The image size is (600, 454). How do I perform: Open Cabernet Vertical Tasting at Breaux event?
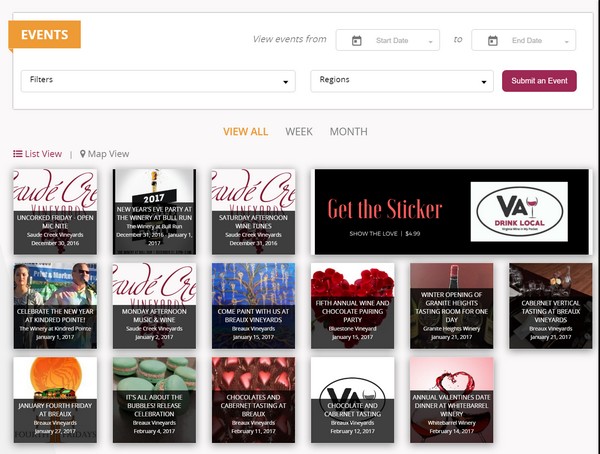pyautogui.click(x=551, y=305)
